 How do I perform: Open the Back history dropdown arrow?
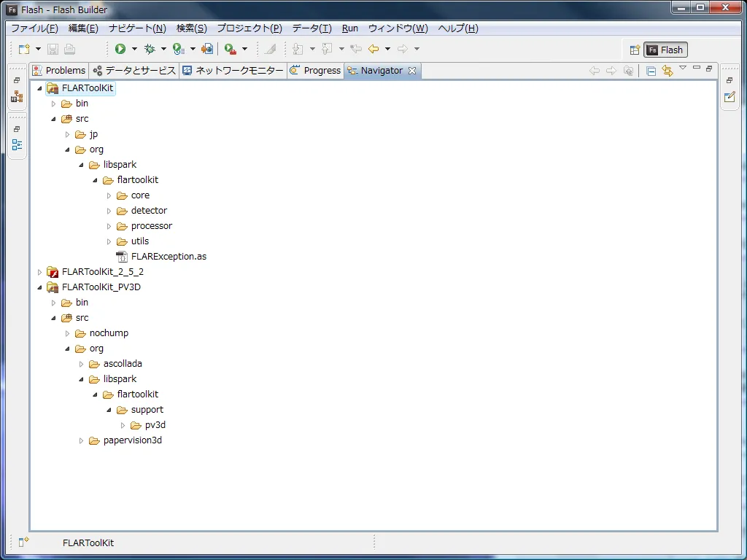388,49
